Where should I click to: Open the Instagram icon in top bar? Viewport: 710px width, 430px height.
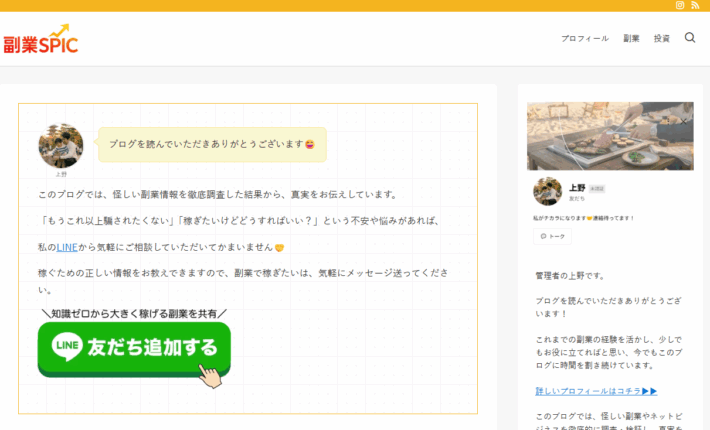point(680,5)
